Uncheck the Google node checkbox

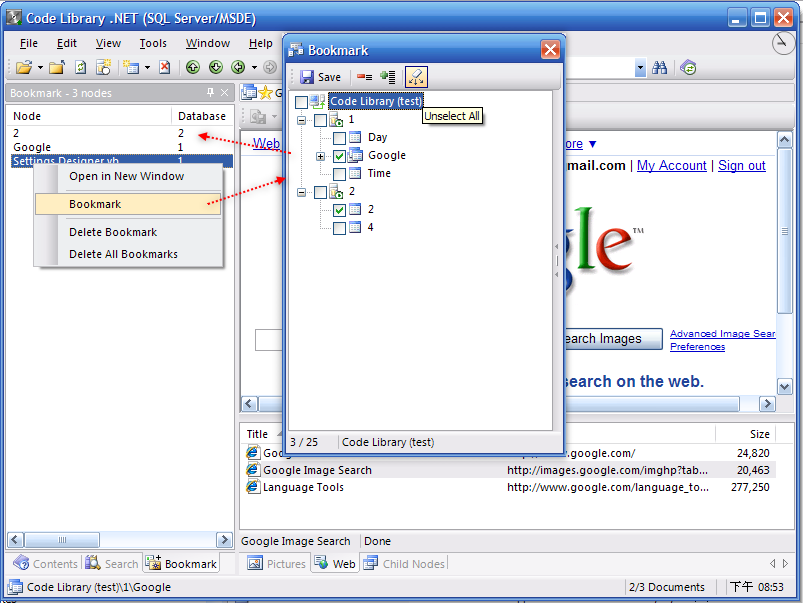(339, 156)
